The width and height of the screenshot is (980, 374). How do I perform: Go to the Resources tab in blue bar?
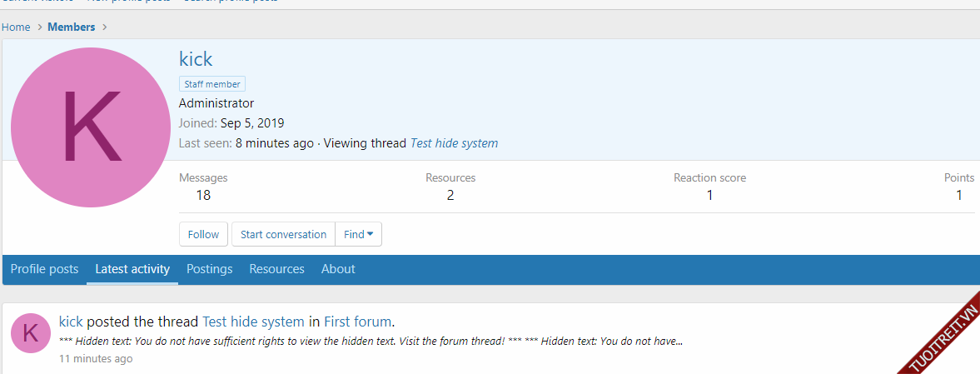[276, 269]
